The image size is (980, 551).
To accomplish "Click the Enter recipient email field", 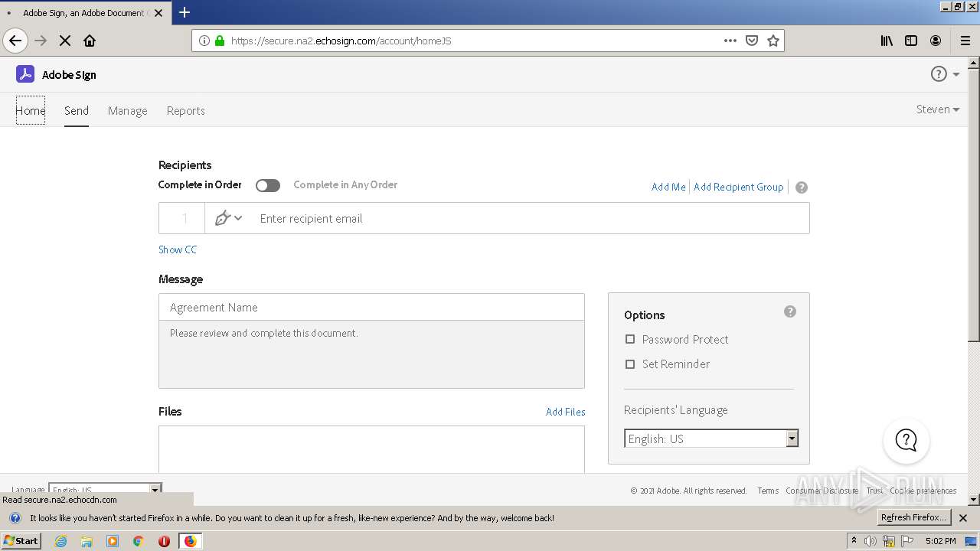I will tap(530, 218).
